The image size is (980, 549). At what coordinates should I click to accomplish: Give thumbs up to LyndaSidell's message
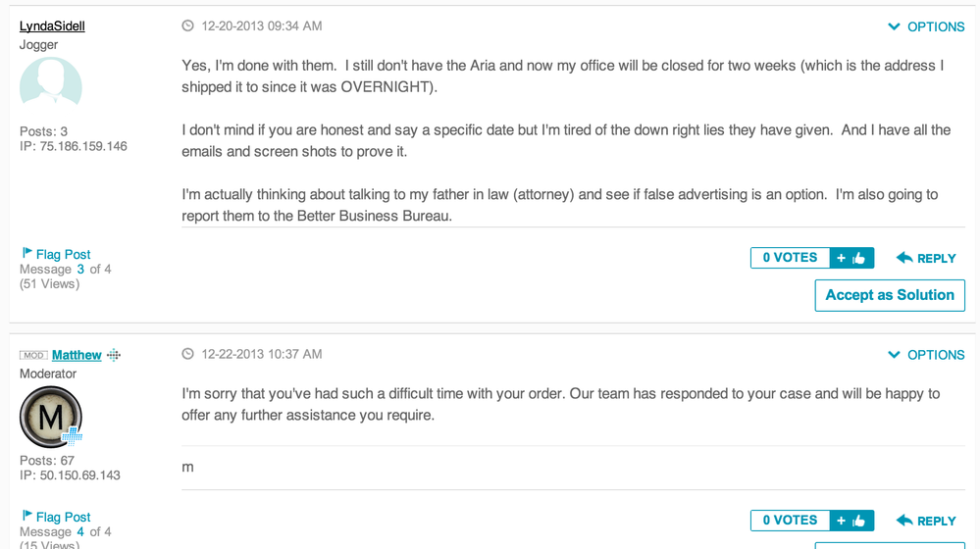point(851,258)
